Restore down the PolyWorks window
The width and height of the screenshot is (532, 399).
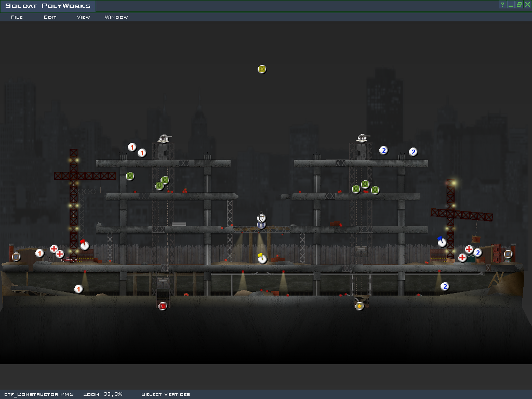coord(519,5)
